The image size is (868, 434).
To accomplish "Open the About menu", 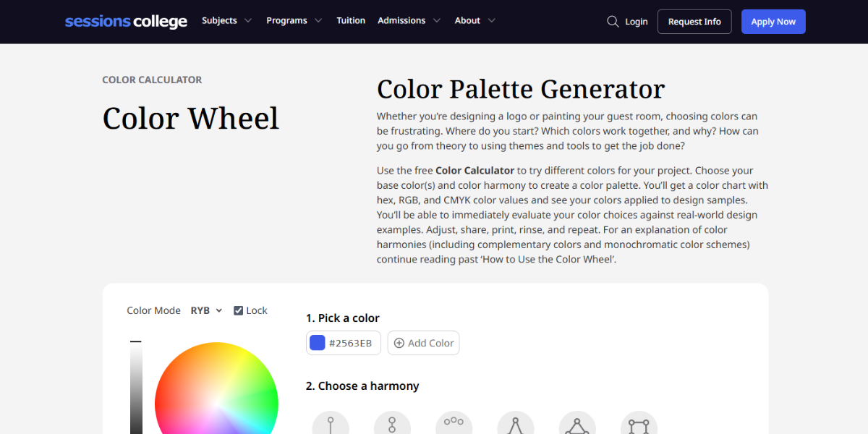I will [x=474, y=20].
